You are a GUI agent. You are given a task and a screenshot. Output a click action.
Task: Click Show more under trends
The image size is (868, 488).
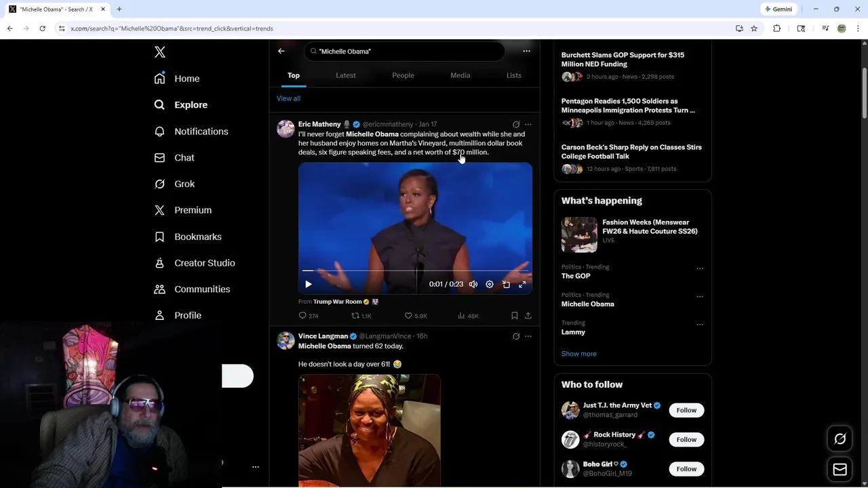click(x=579, y=354)
